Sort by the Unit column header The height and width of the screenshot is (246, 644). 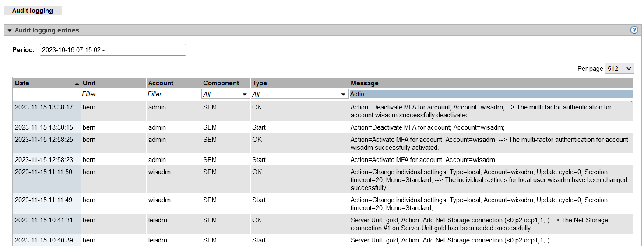click(89, 83)
